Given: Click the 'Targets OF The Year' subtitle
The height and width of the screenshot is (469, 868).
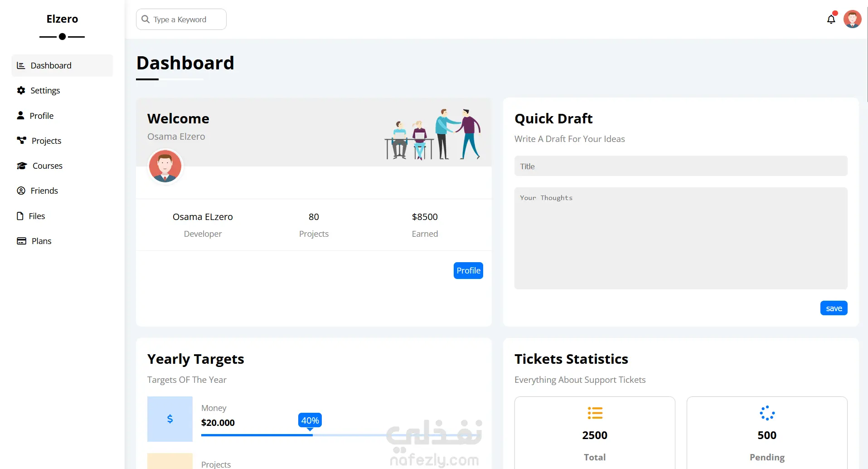Looking at the screenshot, I should point(187,380).
